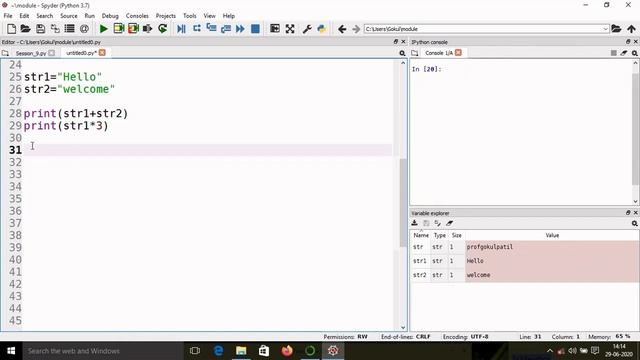Open the Run menu
The height and width of the screenshot is (360, 640).
[89, 16]
